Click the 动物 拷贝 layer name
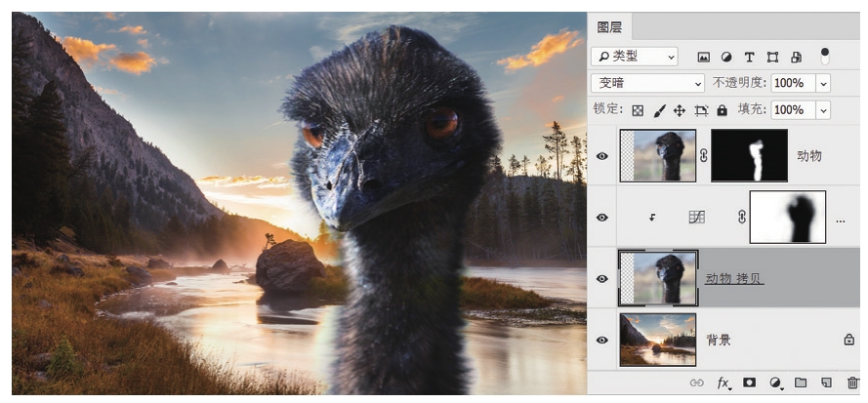 tap(734, 279)
